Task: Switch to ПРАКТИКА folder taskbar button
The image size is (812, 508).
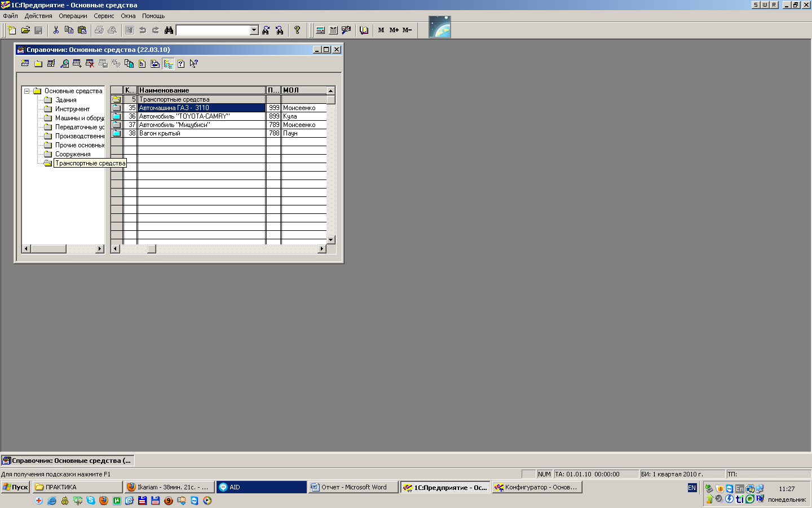Action: pos(78,487)
